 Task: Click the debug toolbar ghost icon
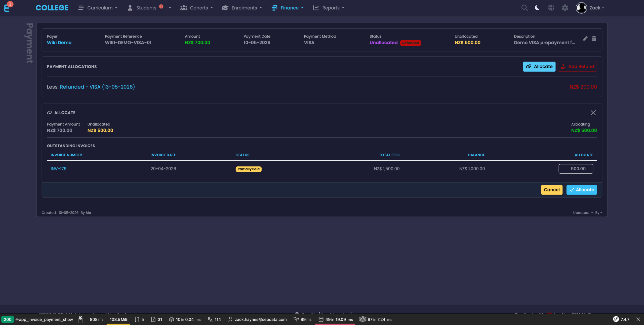coord(80,319)
